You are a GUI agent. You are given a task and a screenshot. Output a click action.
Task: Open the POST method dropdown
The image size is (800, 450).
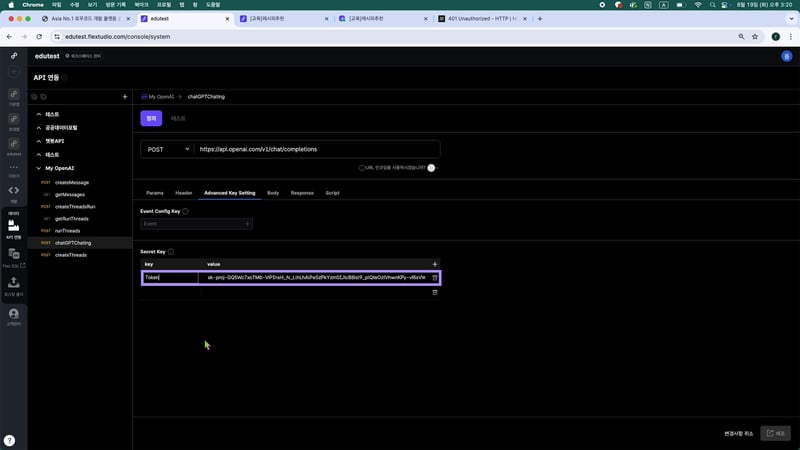pyautogui.click(x=167, y=149)
